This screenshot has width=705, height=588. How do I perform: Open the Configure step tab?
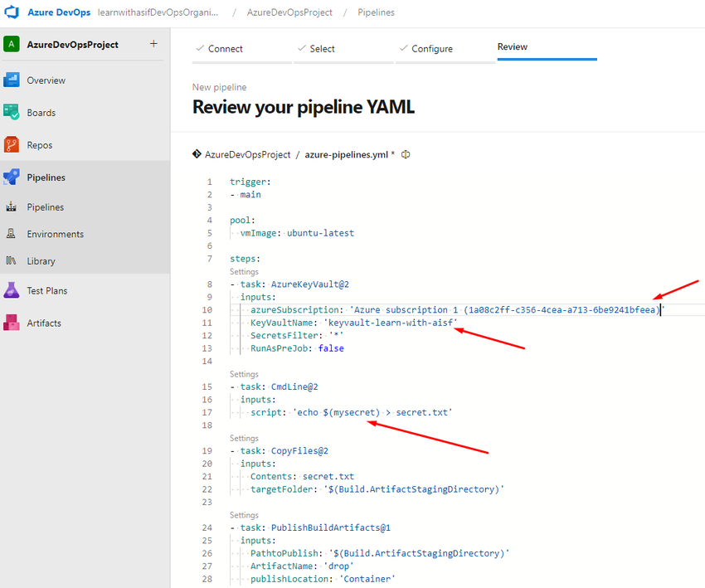(x=431, y=49)
